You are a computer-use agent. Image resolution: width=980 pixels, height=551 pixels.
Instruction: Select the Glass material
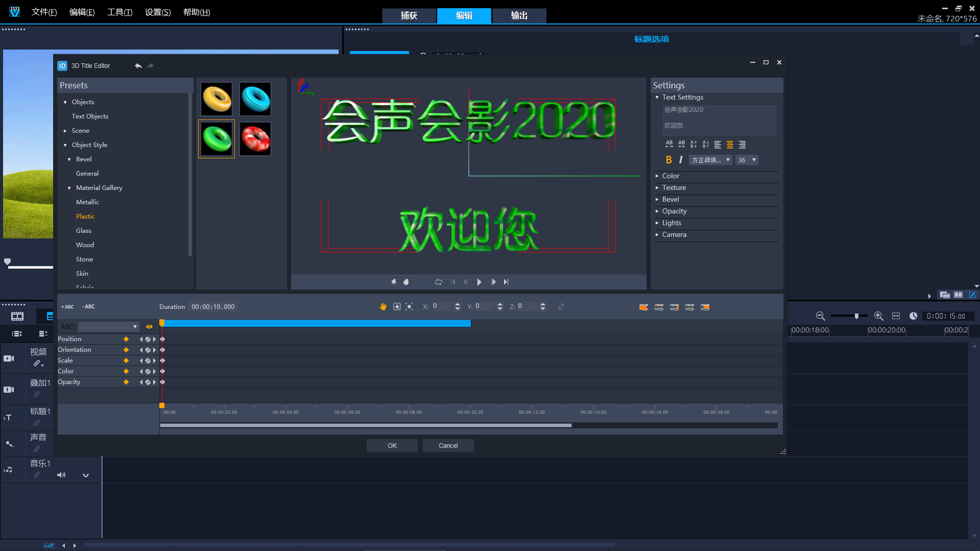[84, 231]
